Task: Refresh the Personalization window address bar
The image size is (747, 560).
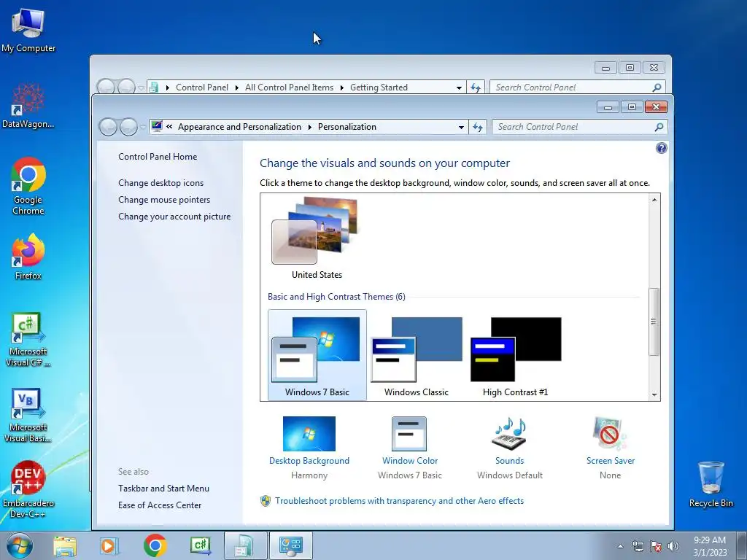Action: (478, 127)
